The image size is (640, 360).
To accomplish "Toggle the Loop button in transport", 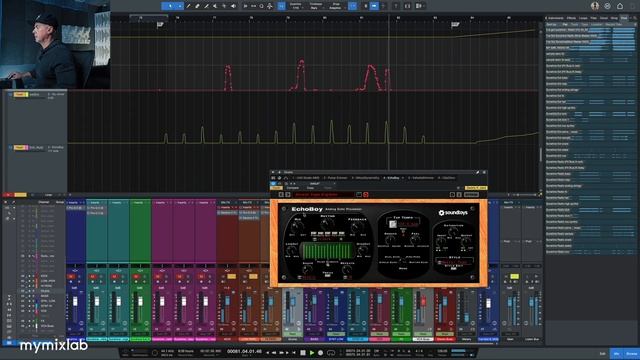I will [x=331, y=353].
